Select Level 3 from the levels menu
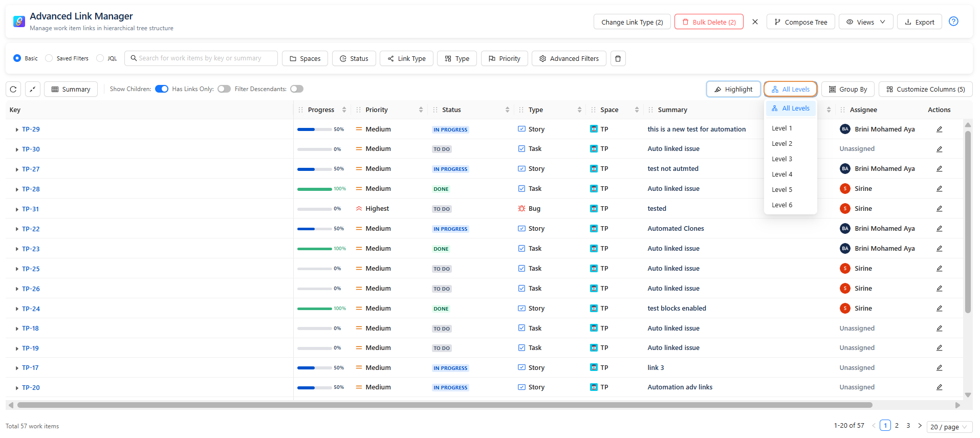Viewport: 980px width, 438px height. coord(782,159)
